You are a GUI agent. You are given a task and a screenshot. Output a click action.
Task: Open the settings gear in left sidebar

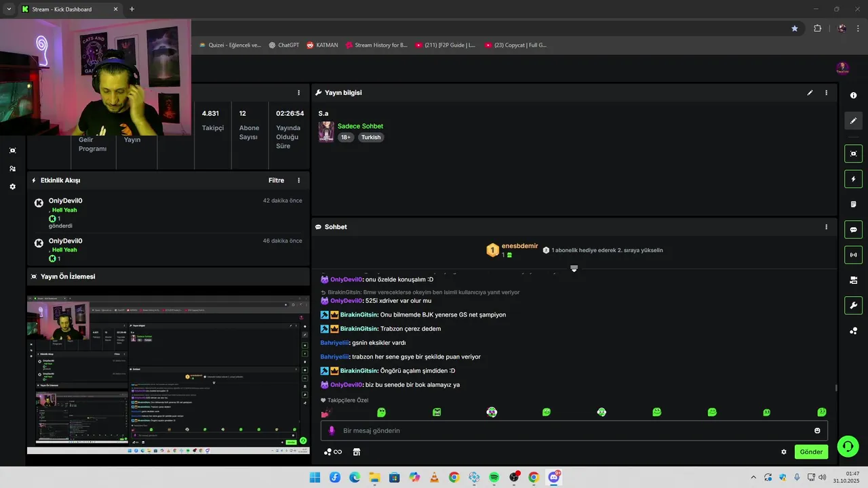[x=12, y=186]
